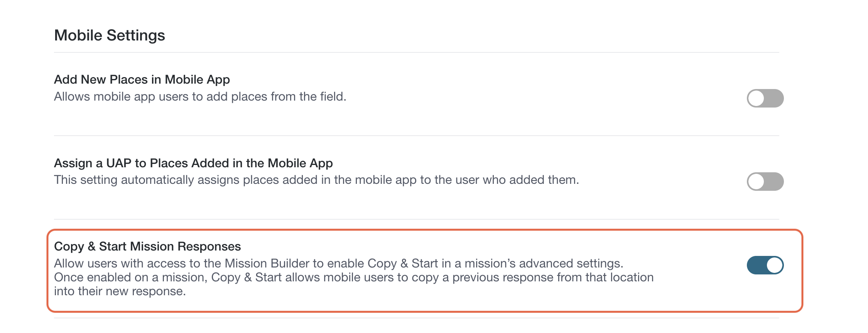The image size is (868, 333).
Task: Click gray track of Add New Places switch
Action: [774, 98]
